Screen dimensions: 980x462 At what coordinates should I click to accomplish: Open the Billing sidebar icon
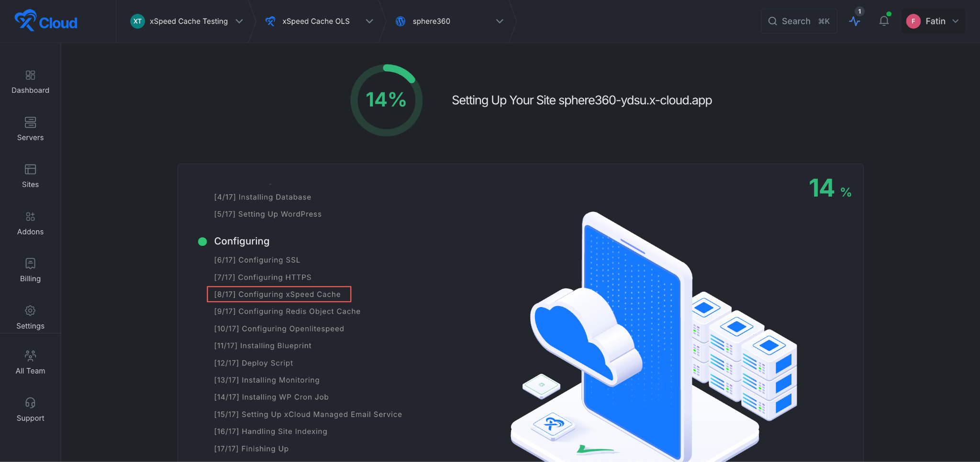(30, 264)
